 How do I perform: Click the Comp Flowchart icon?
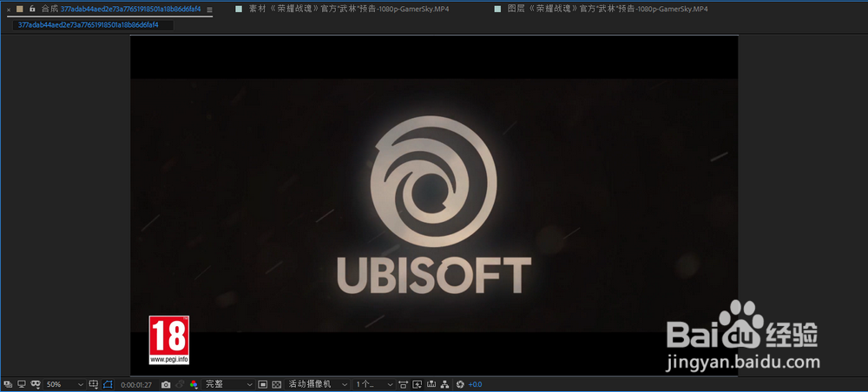click(x=444, y=383)
